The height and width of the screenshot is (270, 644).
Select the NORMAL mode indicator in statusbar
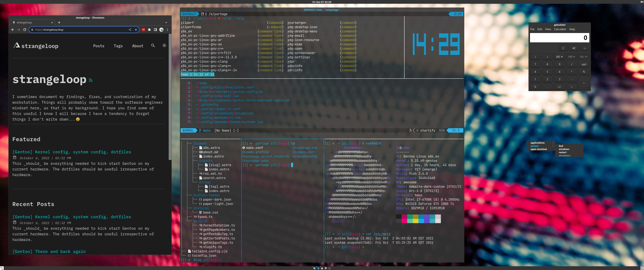click(188, 130)
